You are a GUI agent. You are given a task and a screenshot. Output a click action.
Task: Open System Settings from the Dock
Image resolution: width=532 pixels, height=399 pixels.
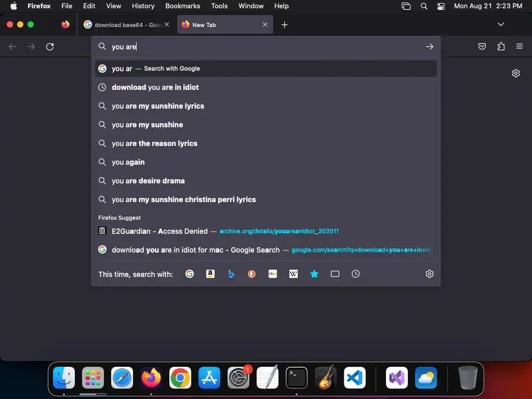click(238, 377)
